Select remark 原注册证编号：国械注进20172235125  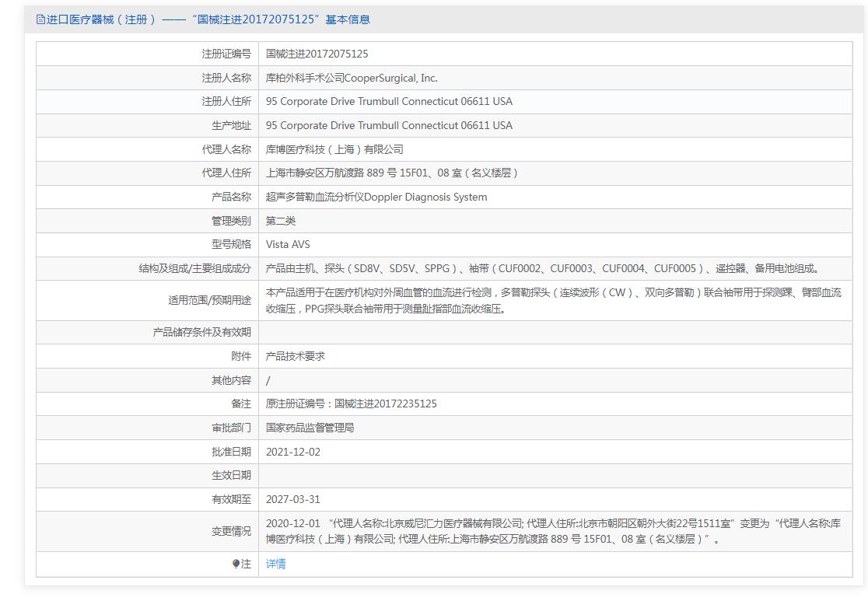(352, 404)
